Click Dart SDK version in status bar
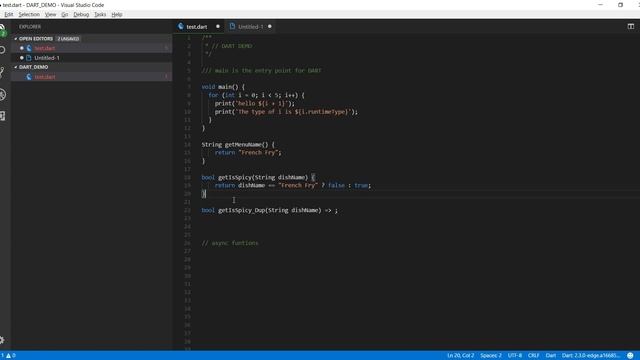Viewport: 640px width, 360px height. (591, 356)
